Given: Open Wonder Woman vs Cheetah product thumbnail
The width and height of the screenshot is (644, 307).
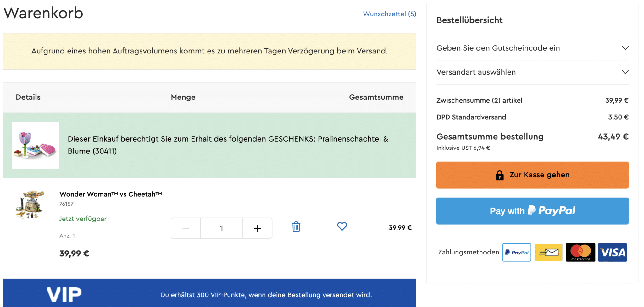Looking at the screenshot, I should click(x=30, y=204).
